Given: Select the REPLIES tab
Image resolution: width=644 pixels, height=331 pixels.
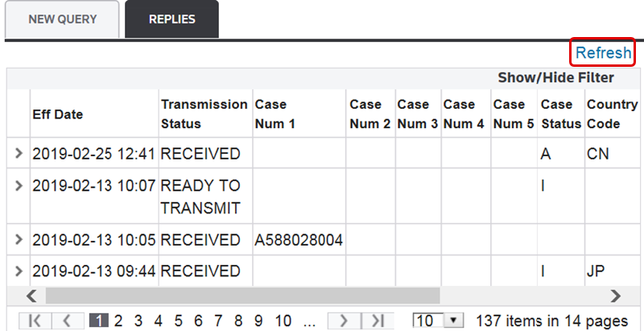Looking at the screenshot, I should (171, 19).
